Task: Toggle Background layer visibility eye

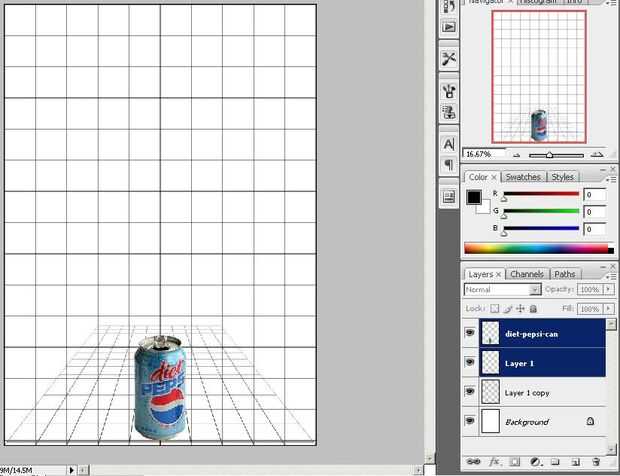Action: (x=470, y=421)
